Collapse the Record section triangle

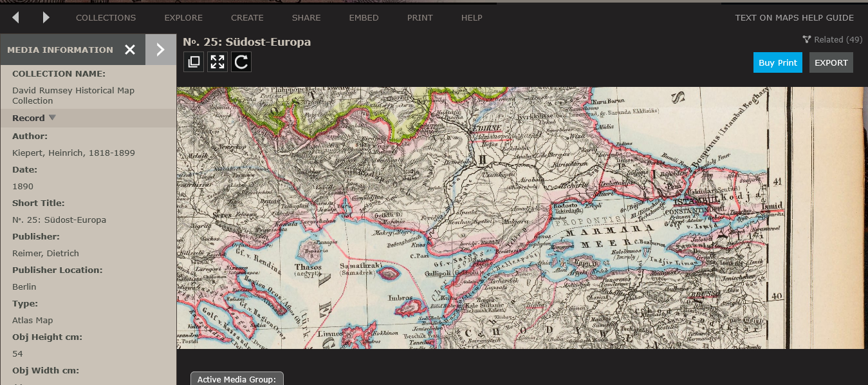(52, 118)
